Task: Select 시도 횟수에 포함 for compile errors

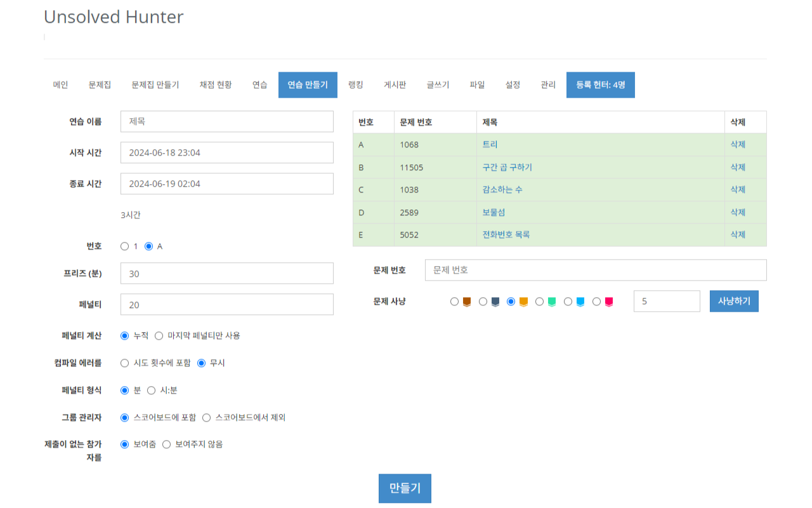Action: pyautogui.click(x=125, y=363)
